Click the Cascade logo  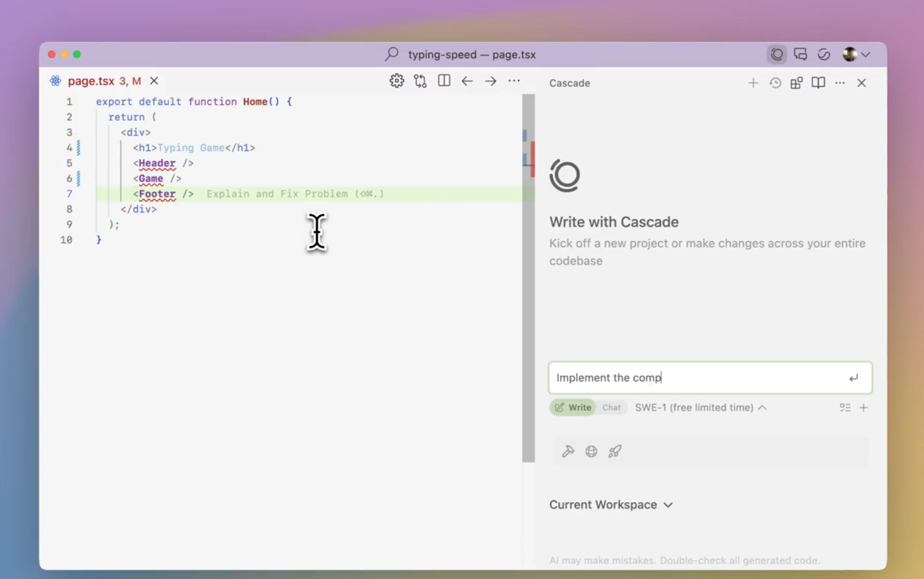[565, 176]
